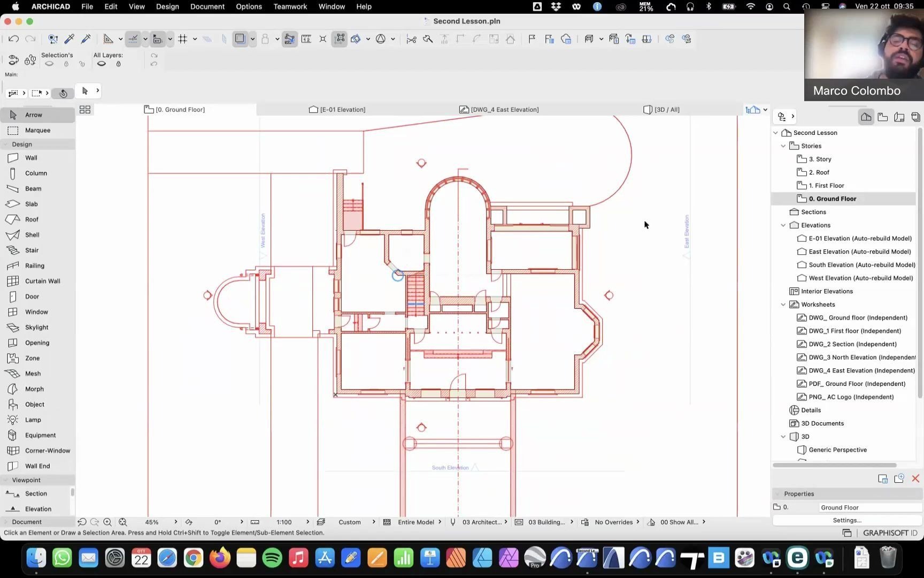Activate the Door tool
The width and height of the screenshot is (924, 578).
32,296
